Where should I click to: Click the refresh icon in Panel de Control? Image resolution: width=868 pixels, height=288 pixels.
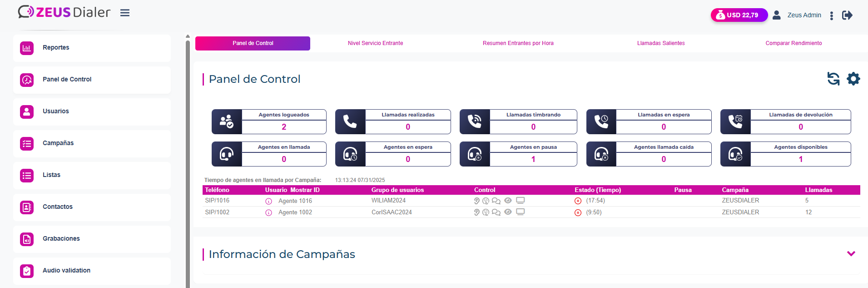coord(833,79)
